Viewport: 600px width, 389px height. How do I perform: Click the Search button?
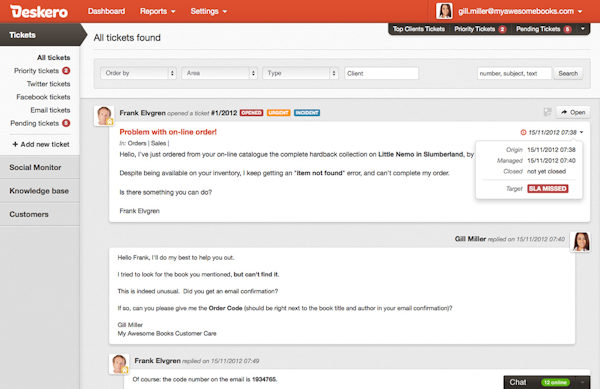point(568,73)
